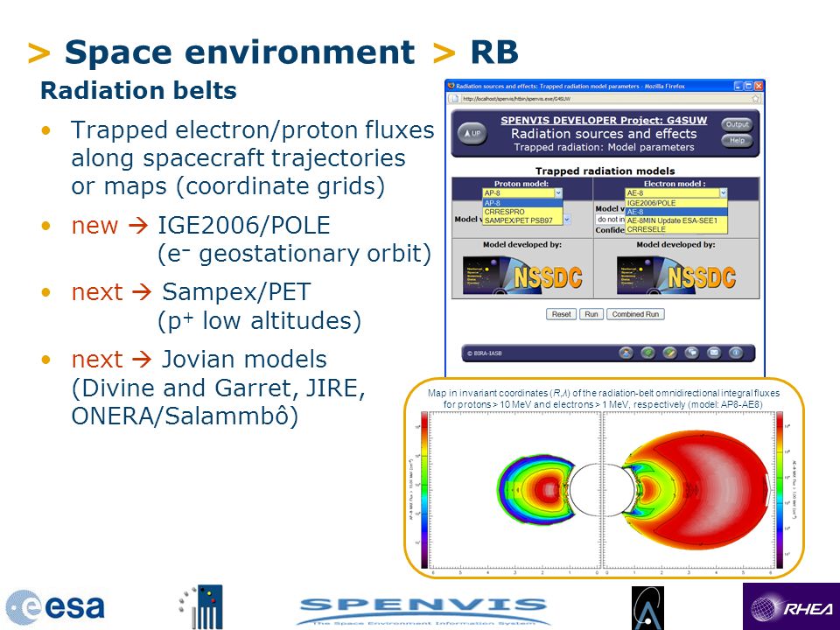Expand the Proton model dropdown arrow
The image size is (840, 630).
(558, 192)
